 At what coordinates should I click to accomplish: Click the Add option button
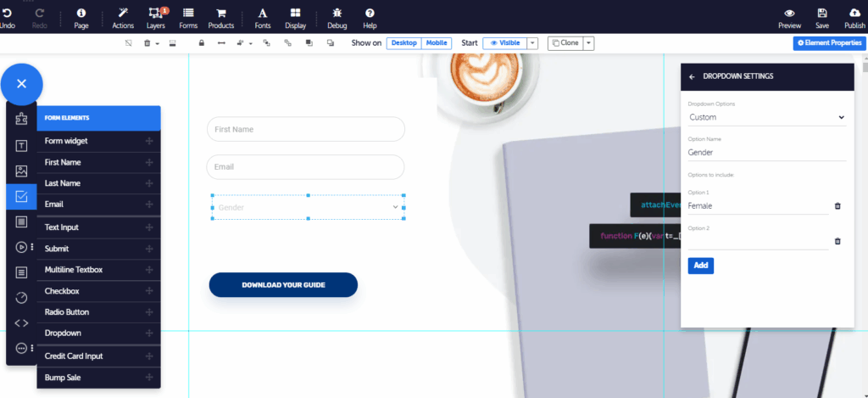click(700, 266)
